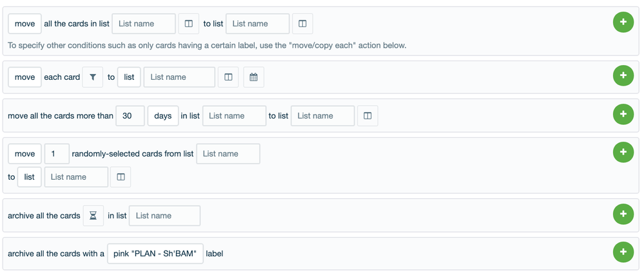Click List name field after "randomly-selected cards from list"
Screen dimensions: 644x275
click(228, 154)
